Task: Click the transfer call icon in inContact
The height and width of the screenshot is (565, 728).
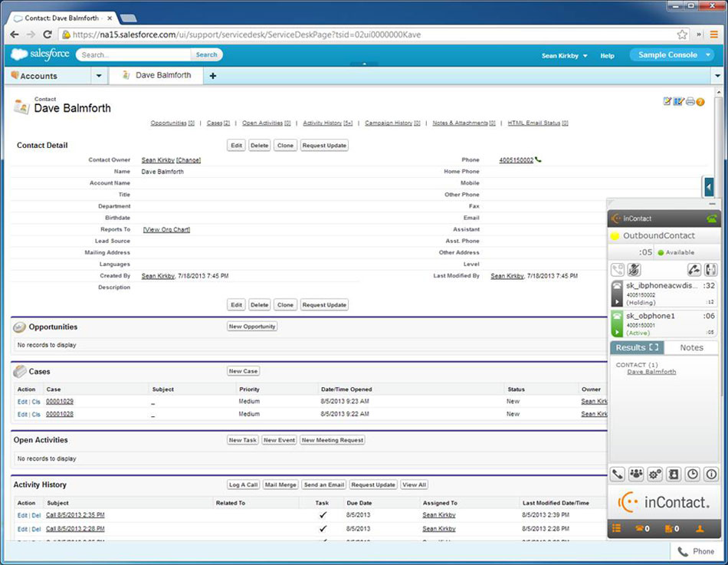Action: coord(694,270)
